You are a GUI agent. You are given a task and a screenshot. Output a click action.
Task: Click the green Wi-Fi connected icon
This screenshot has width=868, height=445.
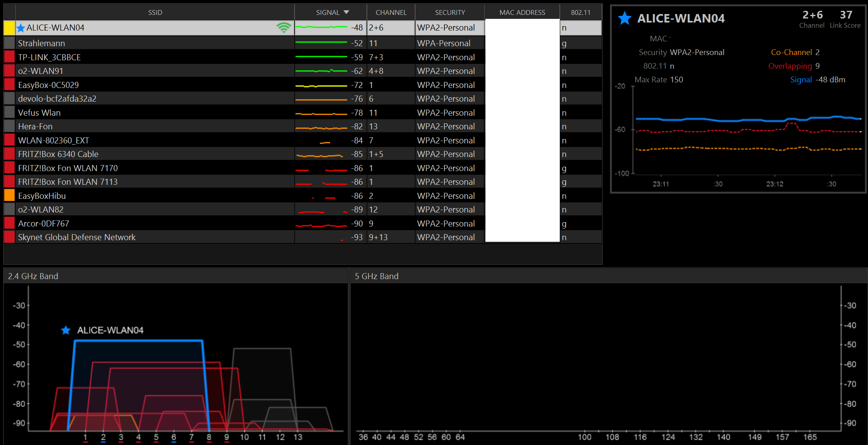284,28
